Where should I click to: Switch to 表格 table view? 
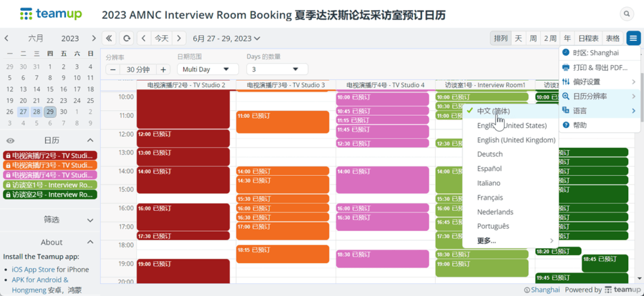click(x=613, y=38)
